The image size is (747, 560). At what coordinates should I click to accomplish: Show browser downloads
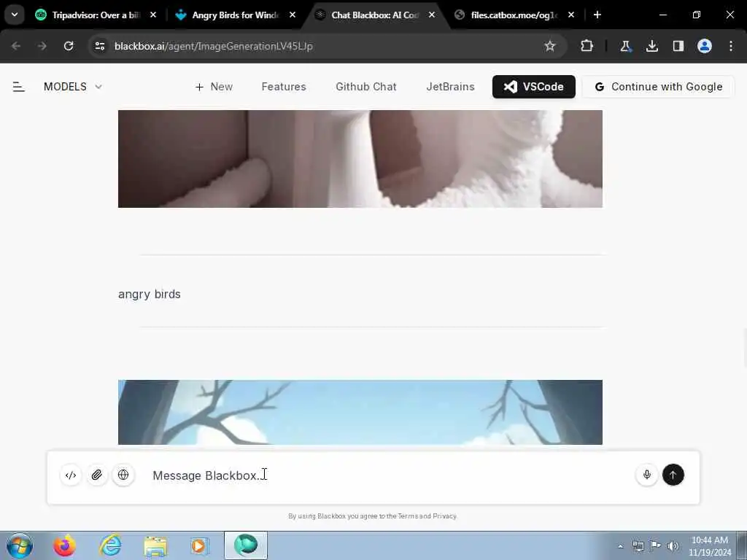tap(652, 46)
